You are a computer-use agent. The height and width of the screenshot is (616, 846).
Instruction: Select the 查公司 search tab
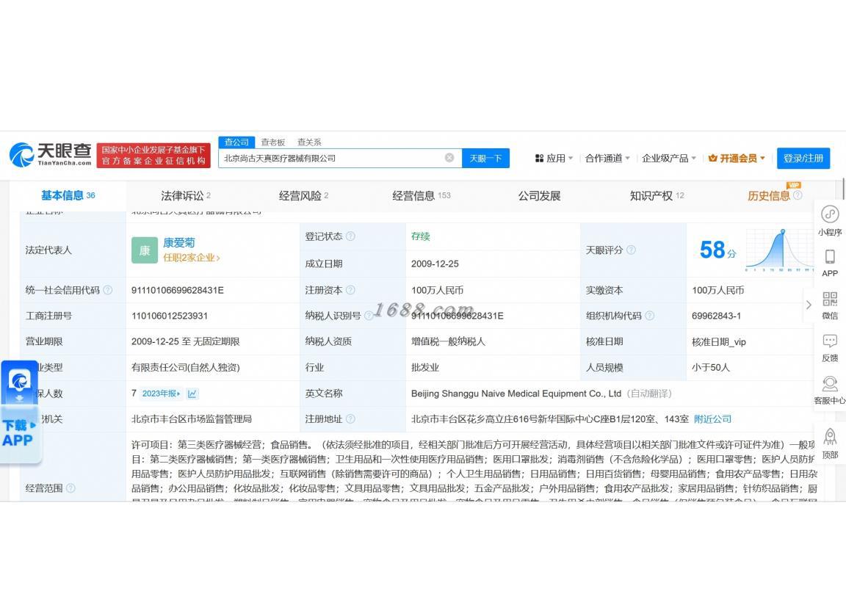pos(237,142)
